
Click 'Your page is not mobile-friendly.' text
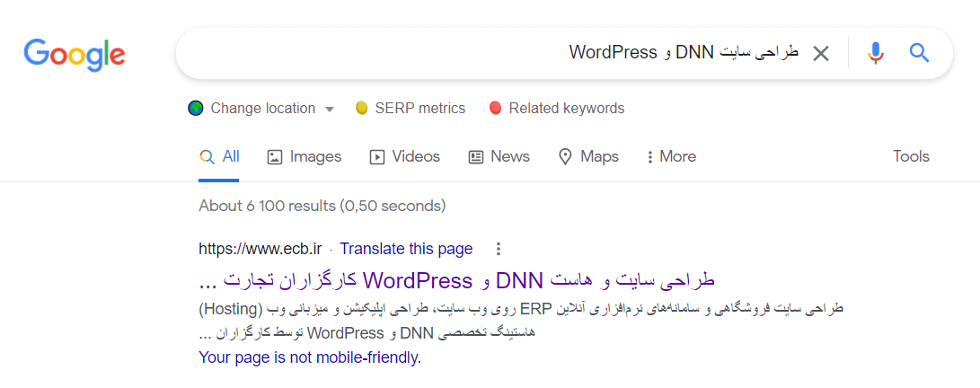(310, 358)
